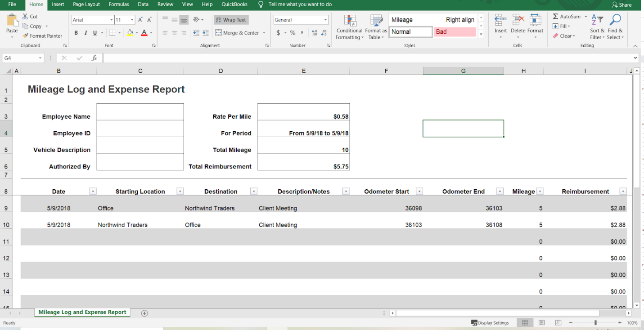Open the Arial font name dropdown
This screenshot has height=330, width=644.
111,20
